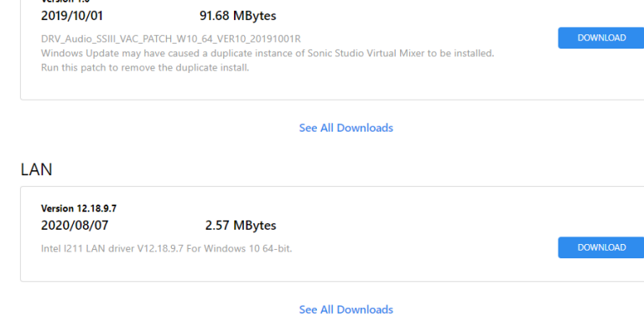Select the Version 12.18.9.7 label
This screenshot has height=322, width=644.
[79, 208]
